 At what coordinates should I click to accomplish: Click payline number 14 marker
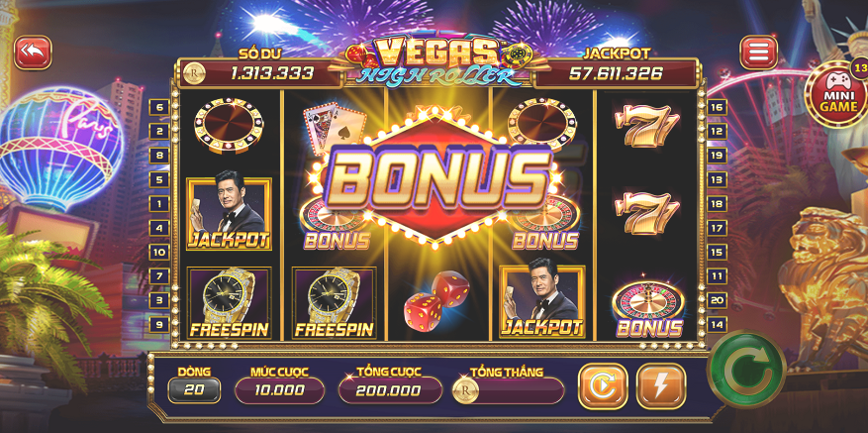717,324
